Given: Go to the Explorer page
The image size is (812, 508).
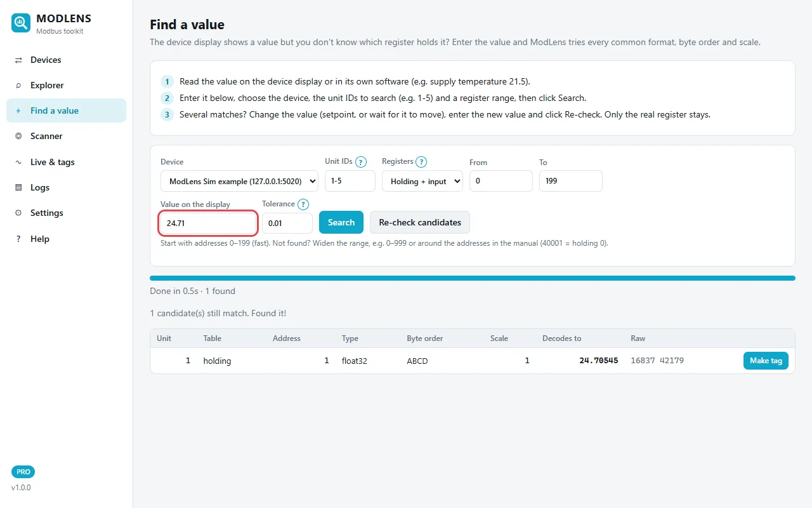Looking at the screenshot, I should click(66, 85).
